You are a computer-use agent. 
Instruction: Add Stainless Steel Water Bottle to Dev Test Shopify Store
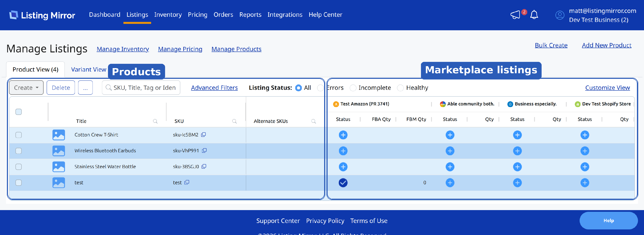[585, 167]
